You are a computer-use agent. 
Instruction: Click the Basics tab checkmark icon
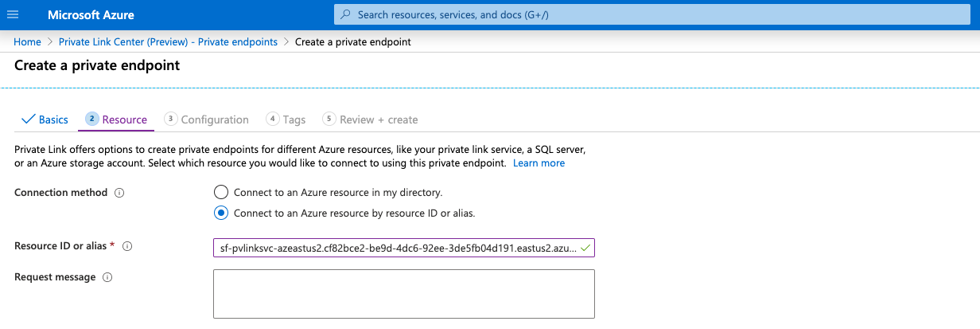pyautogui.click(x=28, y=119)
